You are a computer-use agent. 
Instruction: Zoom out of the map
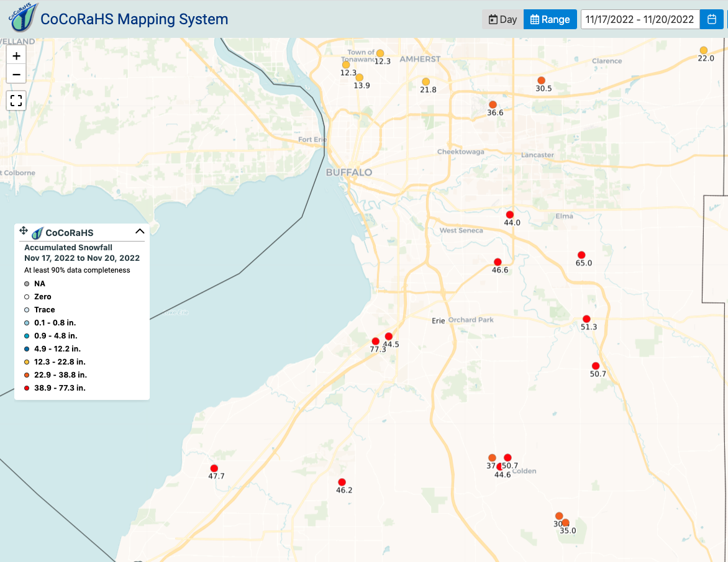(x=16, y=75)
